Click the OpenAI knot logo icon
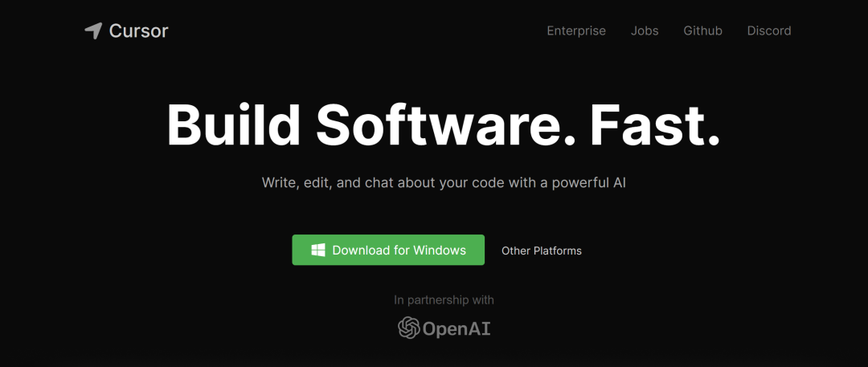 point(408,328)
